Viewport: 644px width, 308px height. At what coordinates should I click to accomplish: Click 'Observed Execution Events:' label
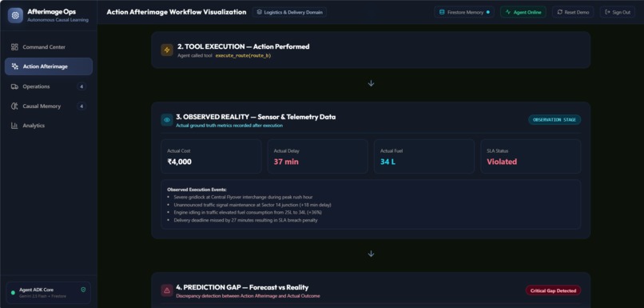197,190
